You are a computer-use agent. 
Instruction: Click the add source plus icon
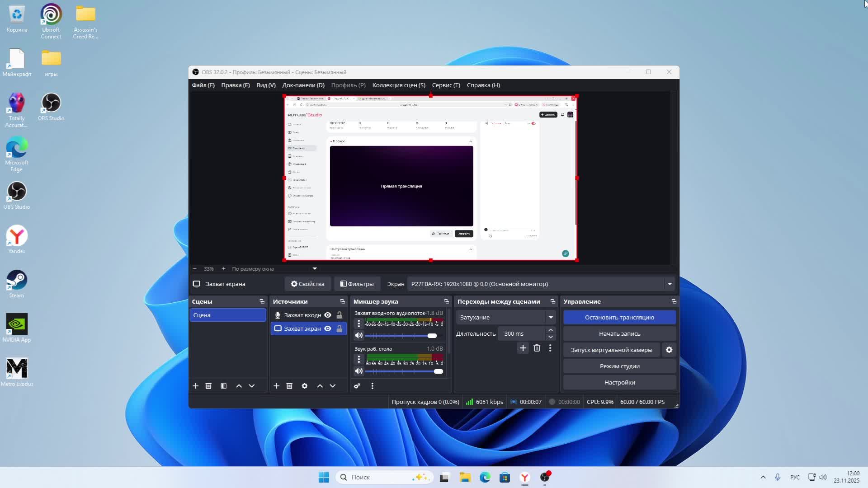pos(276,386)
